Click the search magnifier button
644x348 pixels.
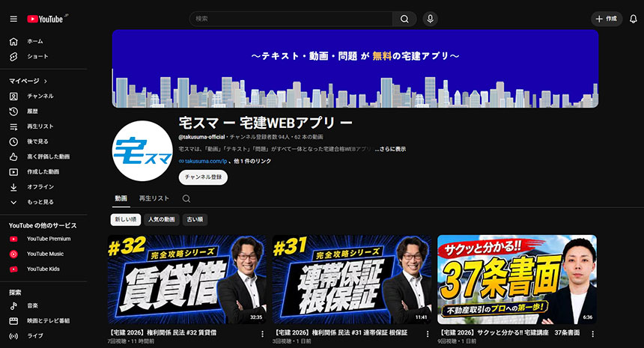coord(404,19)
